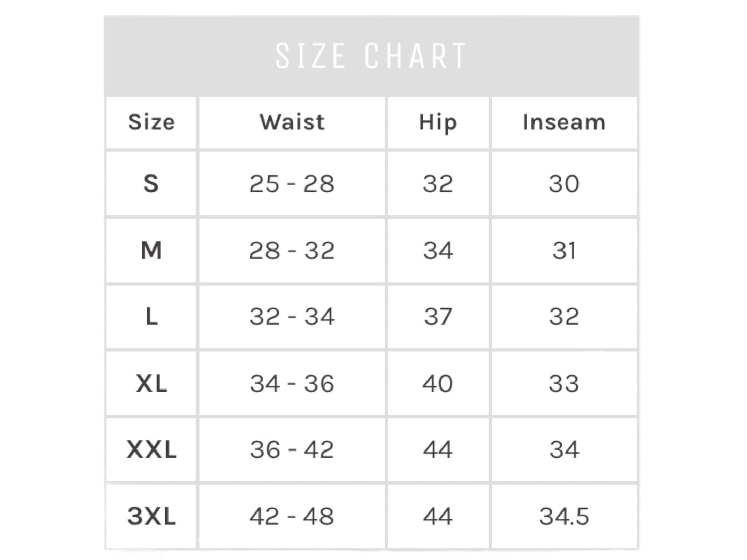
Task: Click the SIZE CHART title banner
Action: tap(372, 56)
